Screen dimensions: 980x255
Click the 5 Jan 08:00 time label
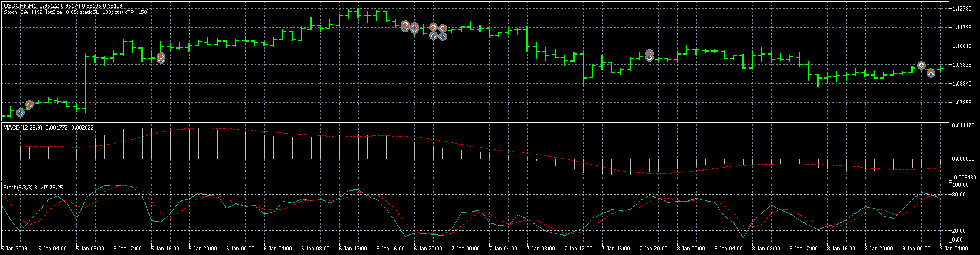coord(90,249)
